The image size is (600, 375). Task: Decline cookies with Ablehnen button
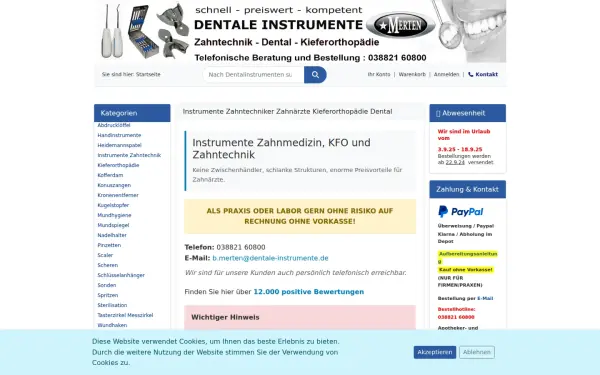[x=477, y=352]
